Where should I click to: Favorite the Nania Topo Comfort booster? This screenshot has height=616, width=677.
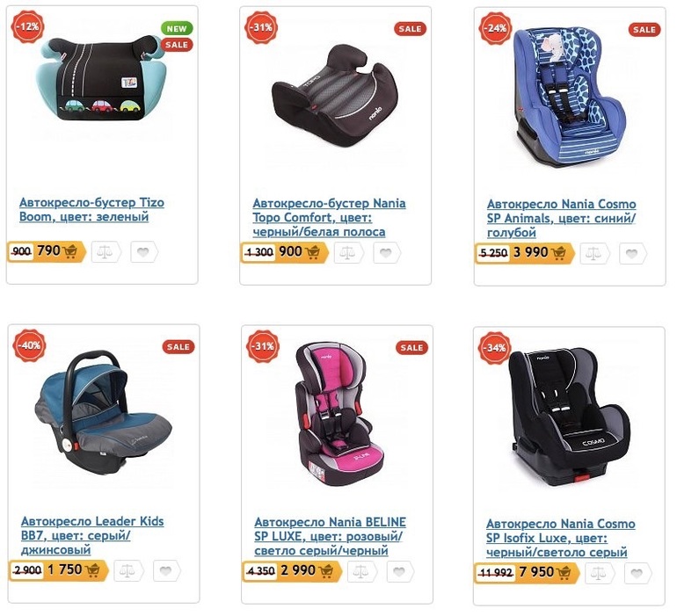coord(387,253)
